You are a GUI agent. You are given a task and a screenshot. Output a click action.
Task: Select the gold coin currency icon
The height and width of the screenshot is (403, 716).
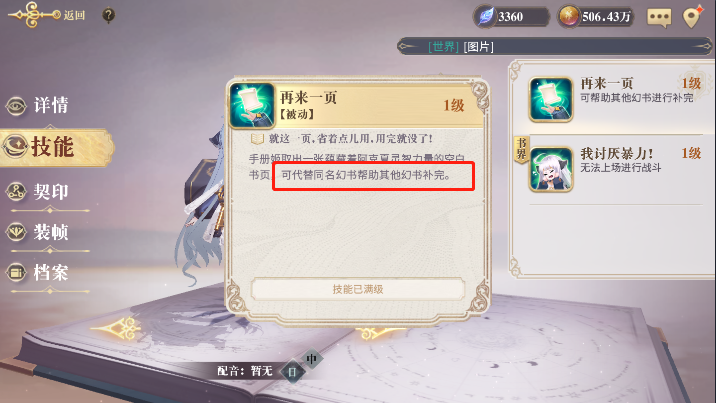point(569,17)
